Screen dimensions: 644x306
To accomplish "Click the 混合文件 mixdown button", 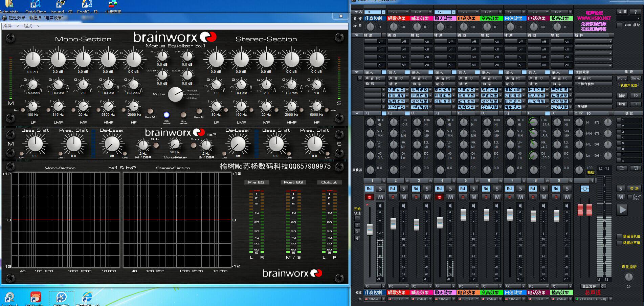I will (589, 286).
